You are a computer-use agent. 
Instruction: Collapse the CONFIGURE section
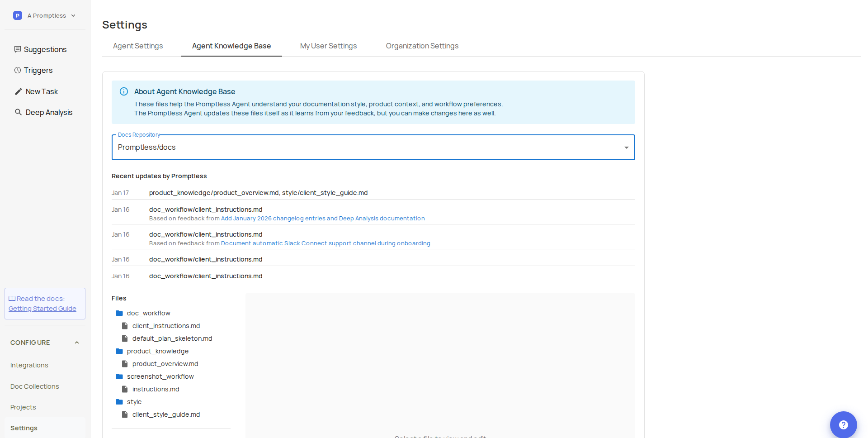coord(76,342)
